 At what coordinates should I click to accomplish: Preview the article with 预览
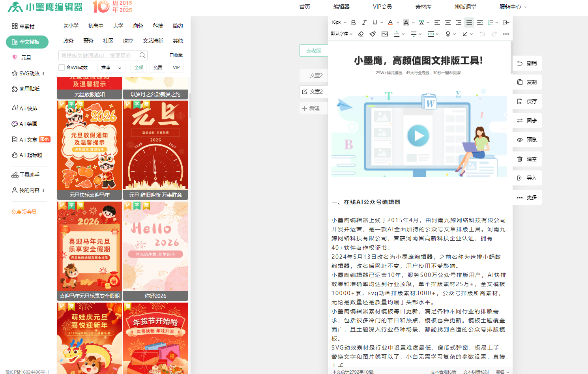point(527,140)
